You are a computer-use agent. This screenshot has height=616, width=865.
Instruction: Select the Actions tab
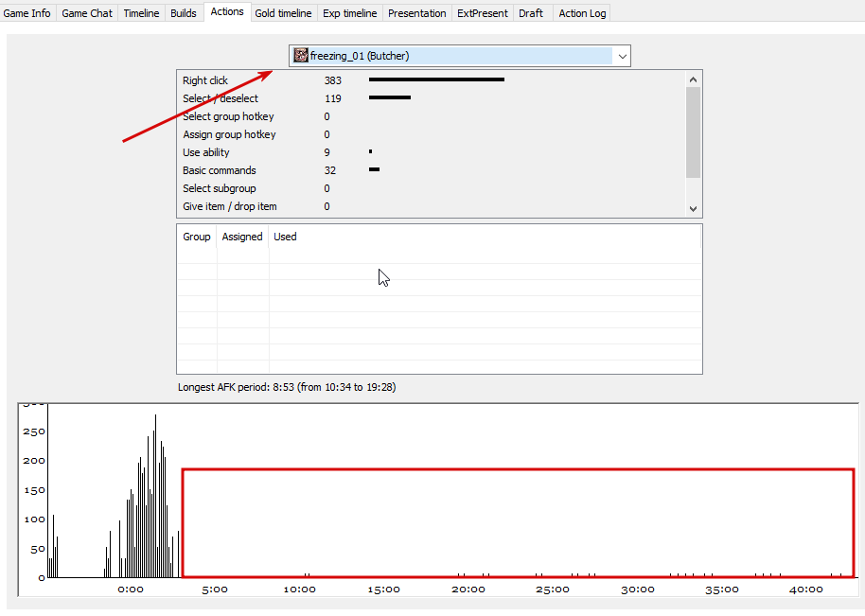227,11
